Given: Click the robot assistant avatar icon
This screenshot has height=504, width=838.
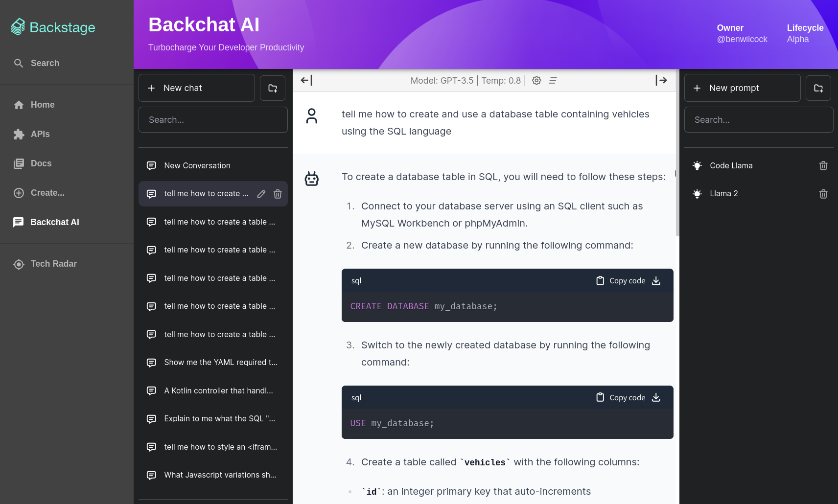Looking at the screenshot, I should pyautogui.click(x=312, y=179).
